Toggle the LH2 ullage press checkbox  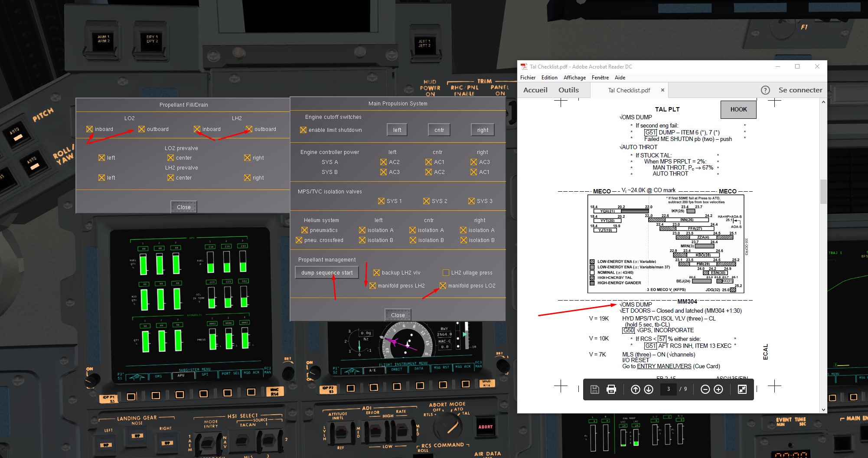coord(446,272)
